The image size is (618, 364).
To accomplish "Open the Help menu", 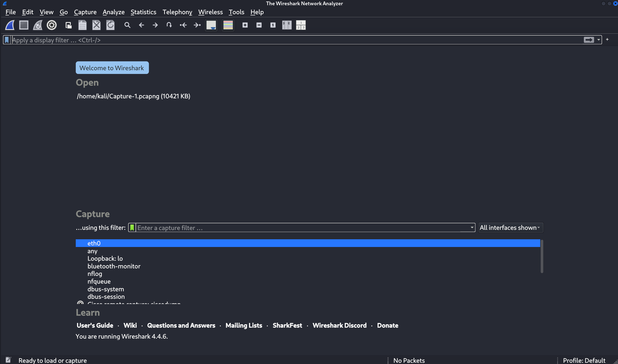I will (x=257, y=12).
